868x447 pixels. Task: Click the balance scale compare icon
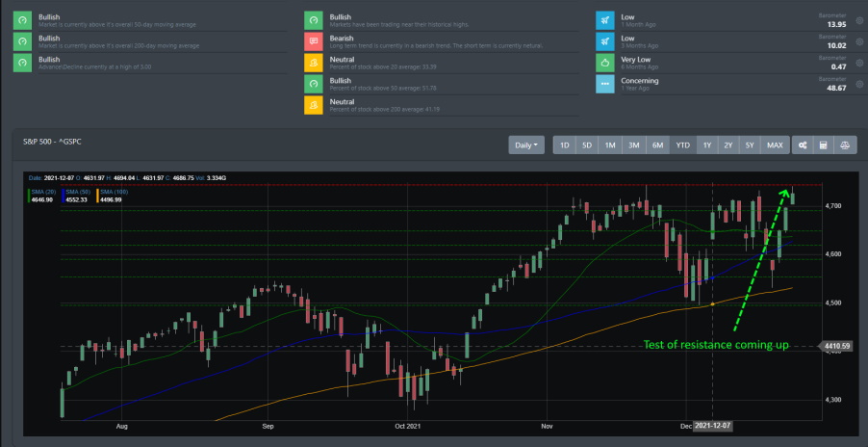coord(844,145)
